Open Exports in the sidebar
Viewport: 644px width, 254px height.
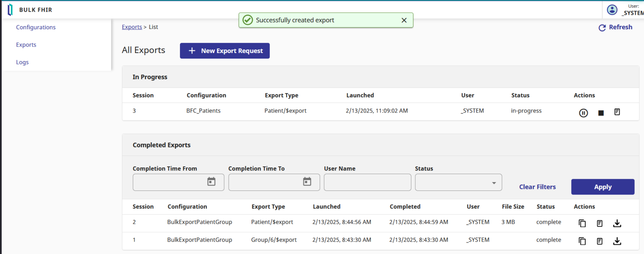coord(26,45)
